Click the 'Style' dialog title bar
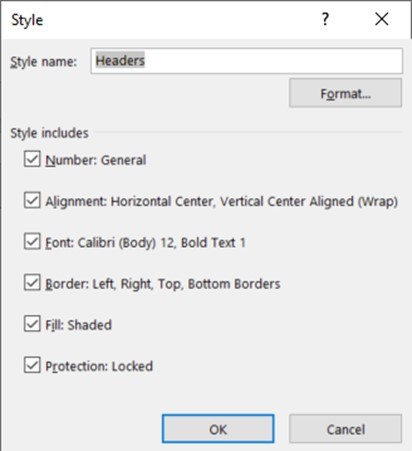Image resolution: width=412 pixels, height=451 pixels. click(x=160, y=19)
